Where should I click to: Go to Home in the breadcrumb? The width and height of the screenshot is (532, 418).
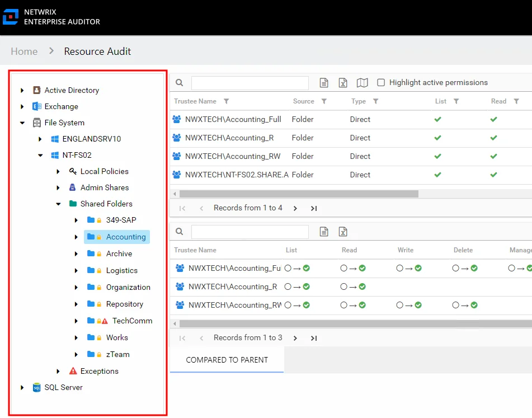coord(24,51)
